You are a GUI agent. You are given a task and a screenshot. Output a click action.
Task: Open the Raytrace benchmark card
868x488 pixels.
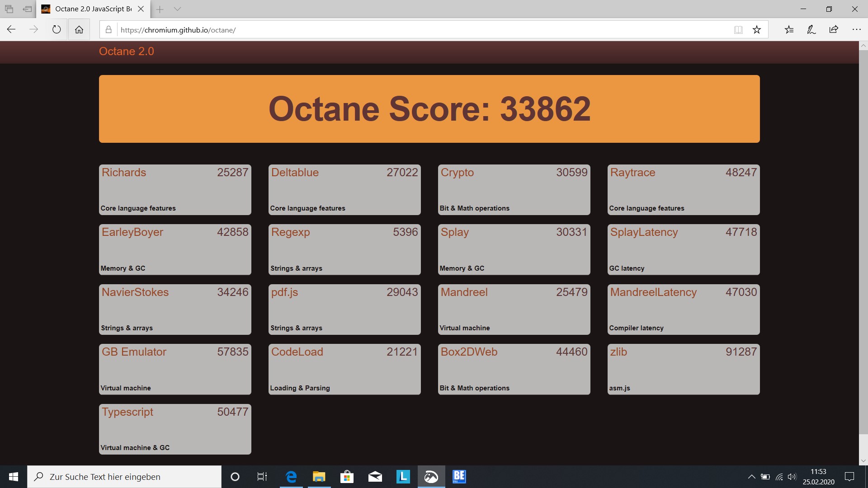pos(684,190)
